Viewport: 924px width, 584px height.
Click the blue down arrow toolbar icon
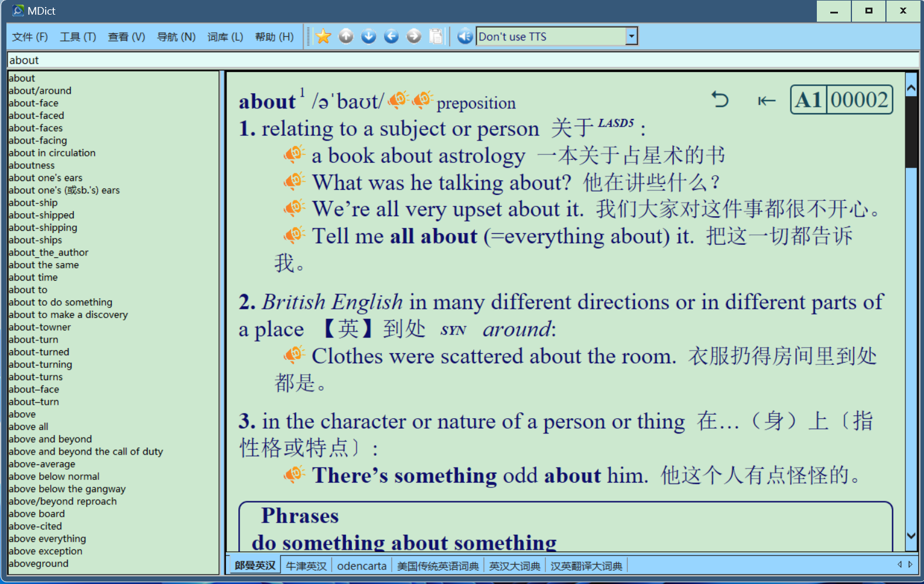(x=368, y=37)
